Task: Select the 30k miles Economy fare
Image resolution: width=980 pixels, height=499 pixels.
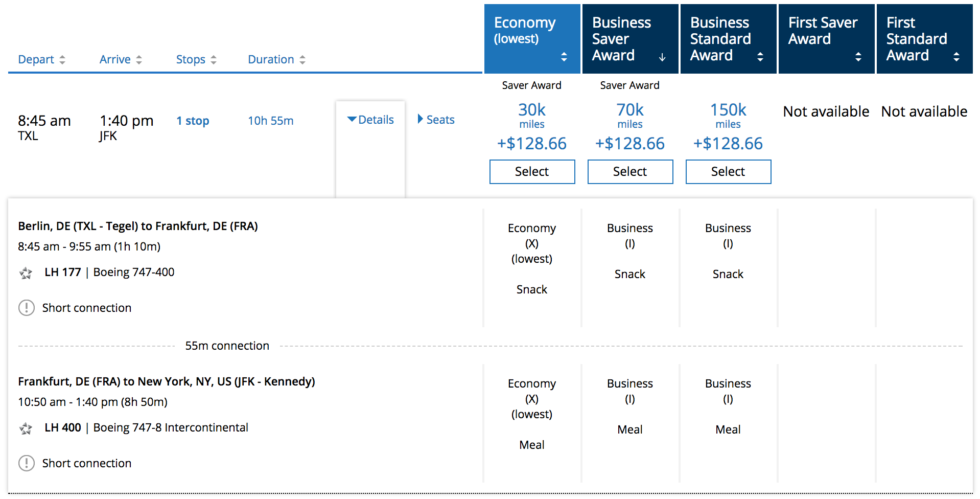Action: tap(532, 172)
